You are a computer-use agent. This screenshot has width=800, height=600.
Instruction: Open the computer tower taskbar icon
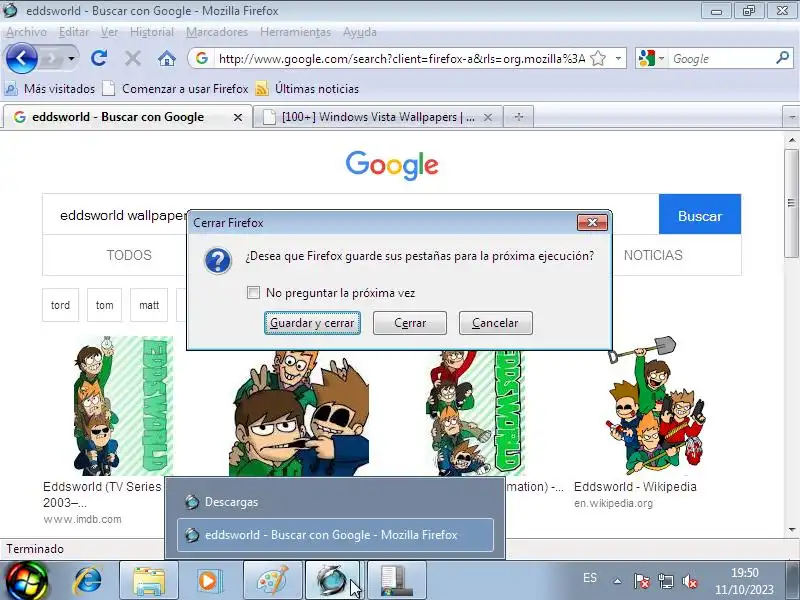click(396, 580)
